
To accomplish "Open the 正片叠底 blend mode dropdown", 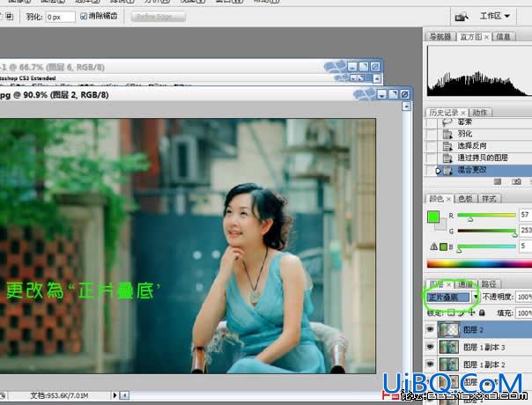I will [x=476, y=297].
